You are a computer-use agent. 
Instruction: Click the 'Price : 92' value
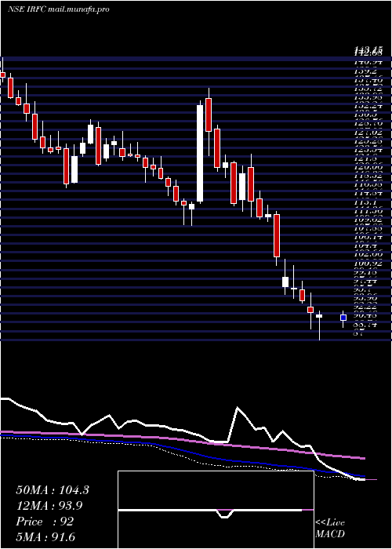[45, 522]
